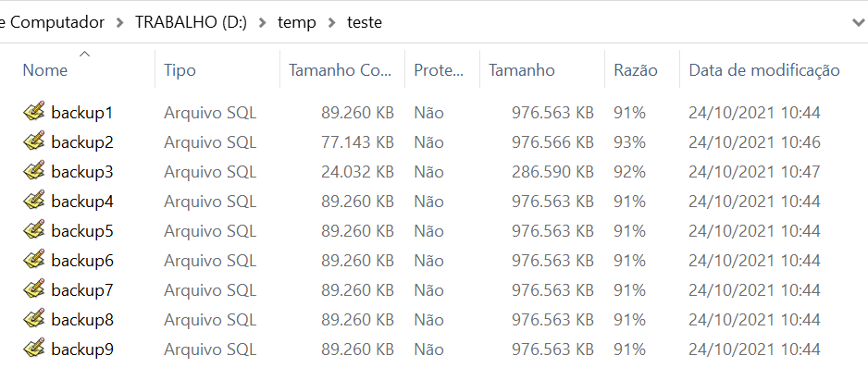Open address bar history dropdown chevron

[x=857, y=23]
